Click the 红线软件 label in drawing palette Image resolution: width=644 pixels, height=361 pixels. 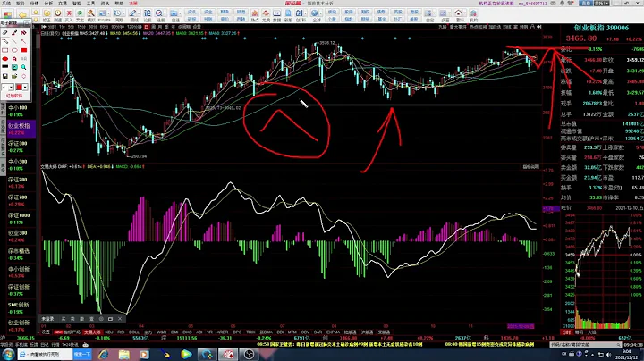[14, 96]
